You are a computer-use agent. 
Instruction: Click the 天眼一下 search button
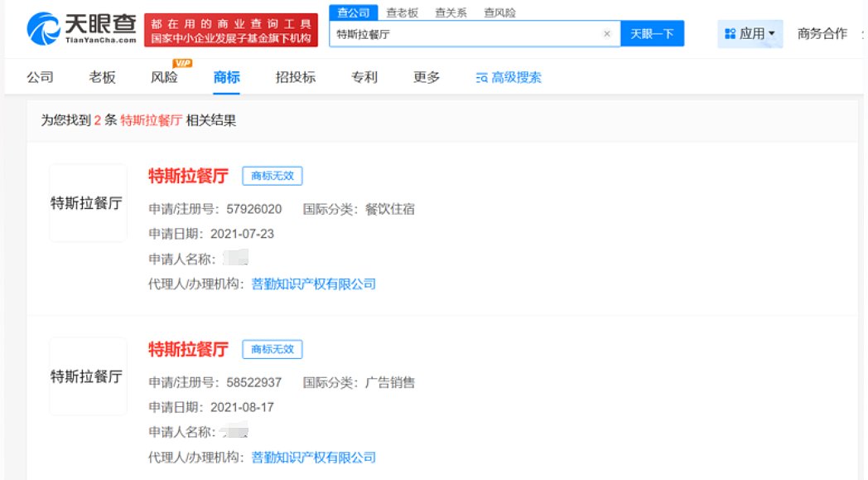click(652, 34)
